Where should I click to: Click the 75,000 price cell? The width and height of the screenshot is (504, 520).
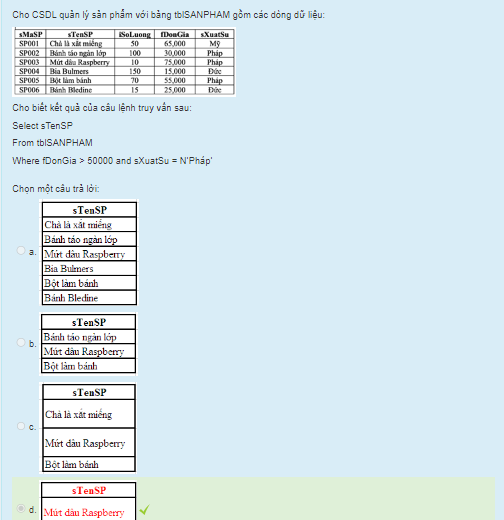point(175,62)
